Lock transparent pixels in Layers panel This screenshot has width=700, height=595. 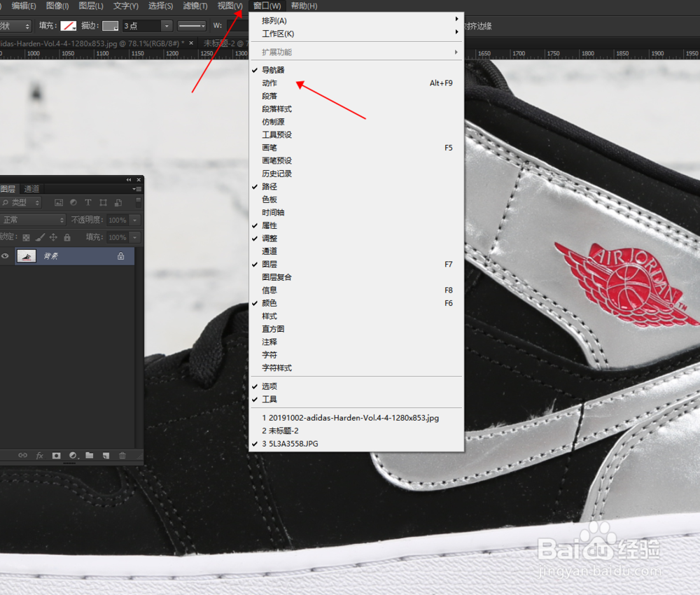27,237
